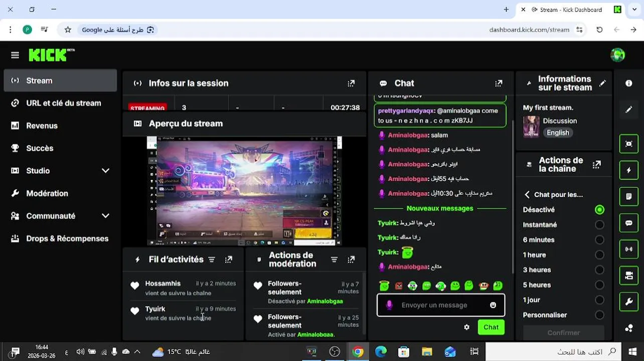Viewport: 644px width, 361px height.
Task: Open chat settings gear icon
Action: click(x=467, y=327)
